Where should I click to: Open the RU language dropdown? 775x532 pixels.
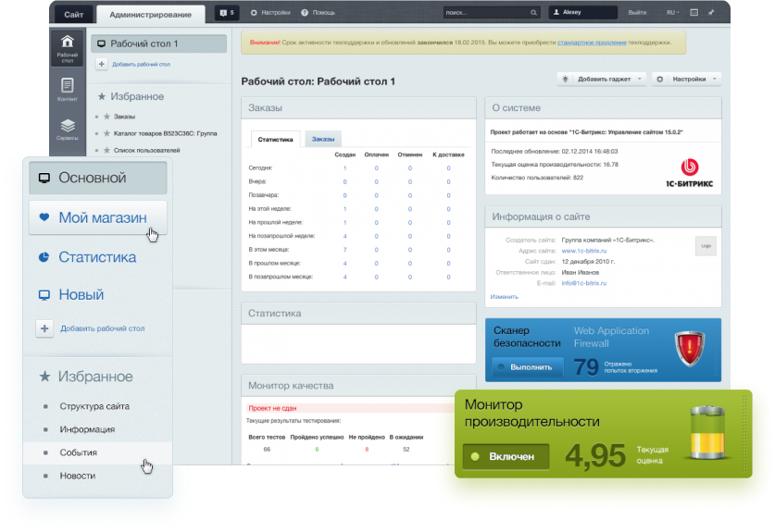pos(672,13)
